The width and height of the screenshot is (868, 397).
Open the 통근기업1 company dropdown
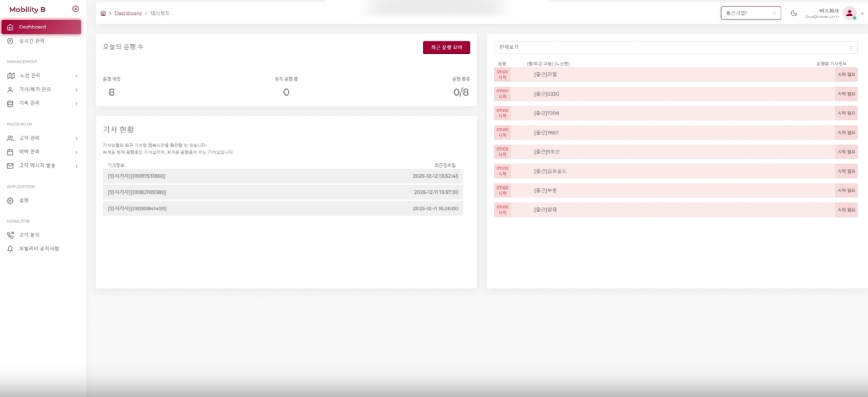click(751, 13)
